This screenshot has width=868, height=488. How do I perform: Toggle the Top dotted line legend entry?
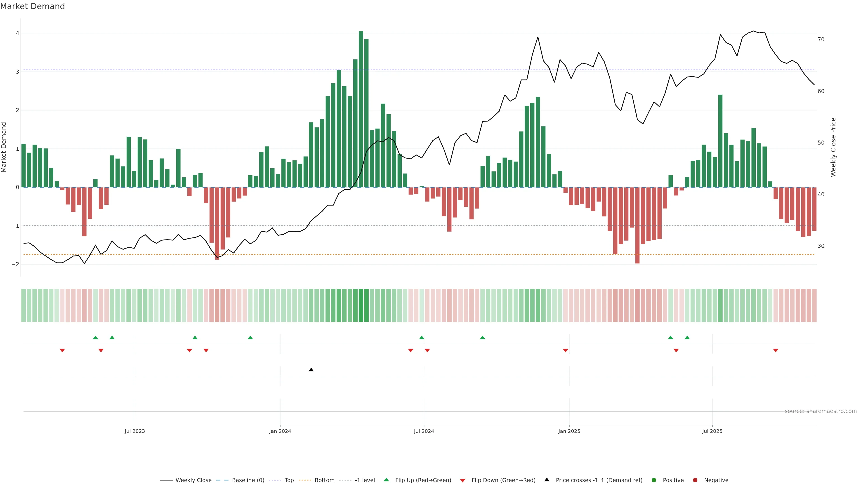[289, 480]
